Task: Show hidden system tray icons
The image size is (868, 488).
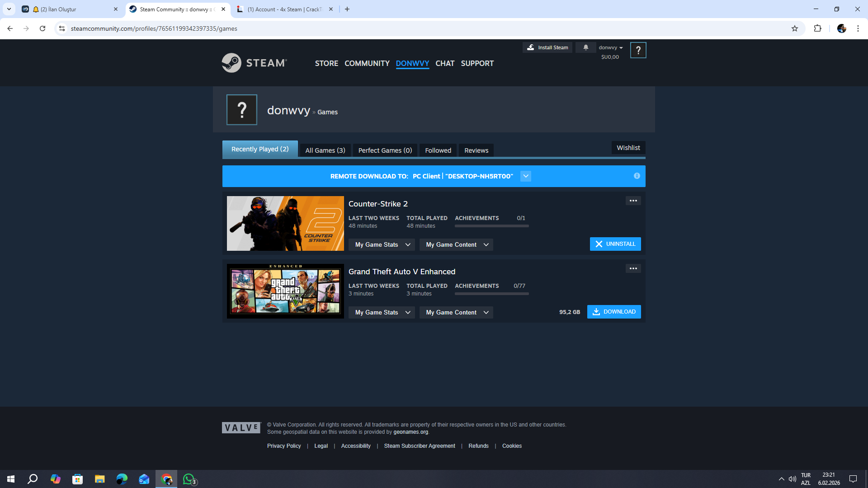Action: point(781,479)
